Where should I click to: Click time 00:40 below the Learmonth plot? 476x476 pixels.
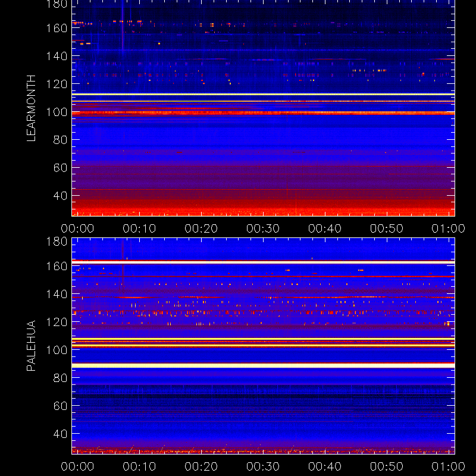pos(325,228)
